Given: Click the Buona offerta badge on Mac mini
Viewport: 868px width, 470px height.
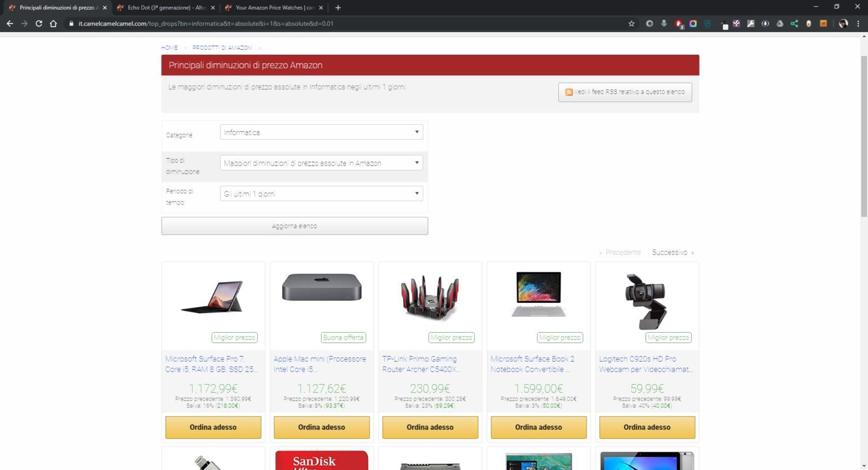Looking at the screenshot, I should click(344, 338).
